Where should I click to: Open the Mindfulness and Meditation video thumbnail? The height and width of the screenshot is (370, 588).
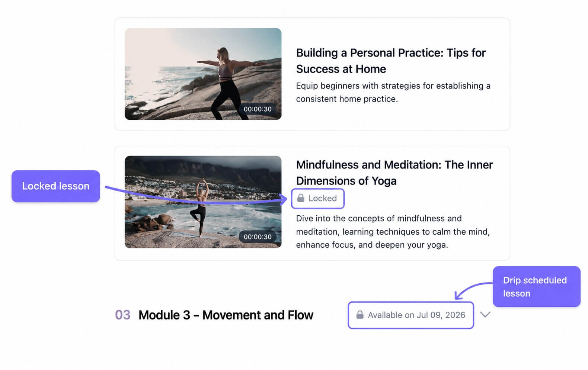click(203, 202)
